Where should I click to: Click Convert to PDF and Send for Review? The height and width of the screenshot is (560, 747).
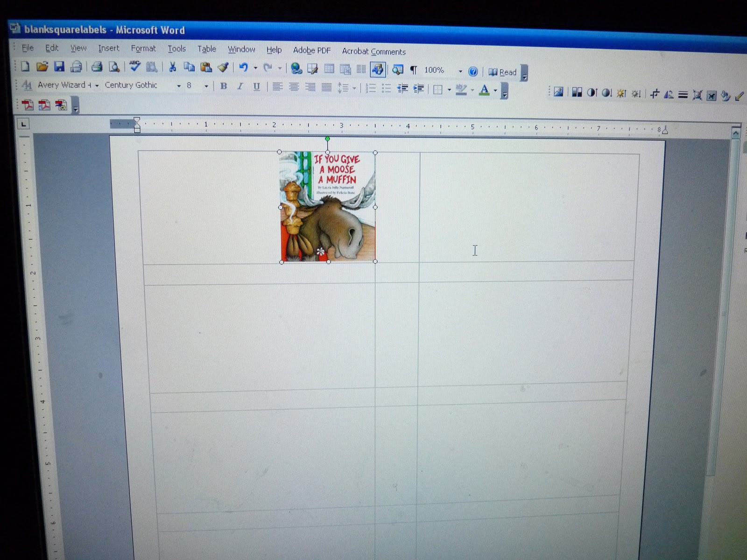[x=61, y=105]
